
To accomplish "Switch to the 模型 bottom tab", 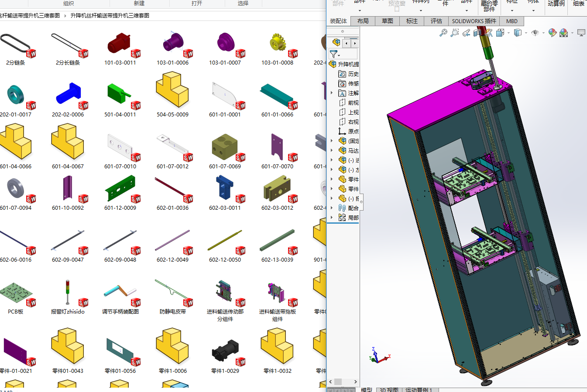I will point(367,389).
